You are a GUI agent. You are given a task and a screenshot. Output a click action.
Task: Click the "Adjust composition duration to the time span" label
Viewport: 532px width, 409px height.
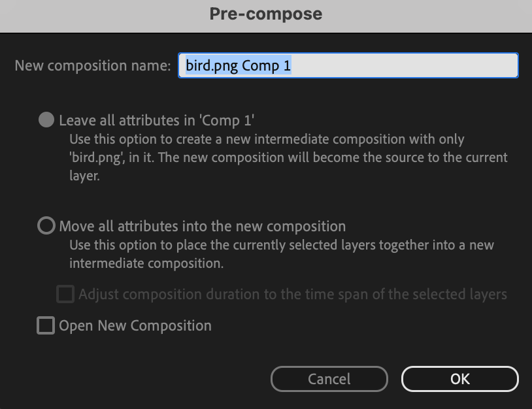[x=292, y=294]
